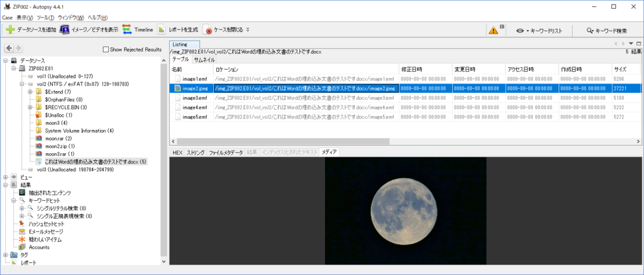The height and width of the screenshot is (275, 644).
Task: Sort by the サイズ column header
Action: pos(626,69)
